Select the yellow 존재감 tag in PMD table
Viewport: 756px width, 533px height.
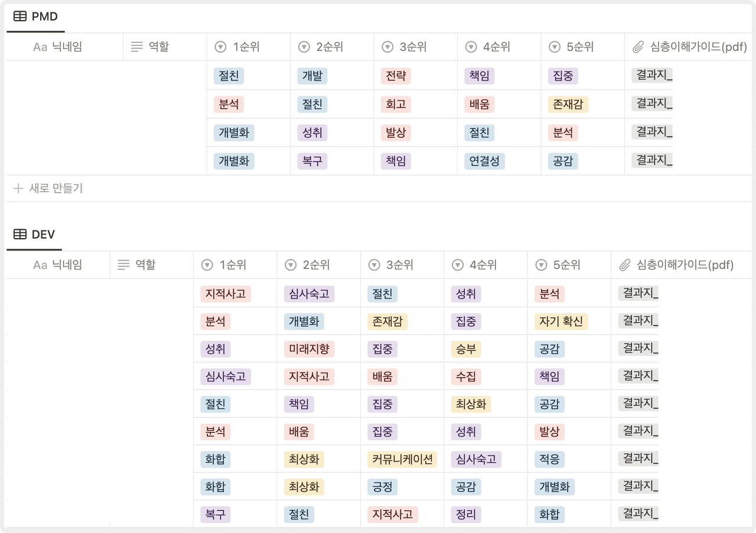[568, 105]
